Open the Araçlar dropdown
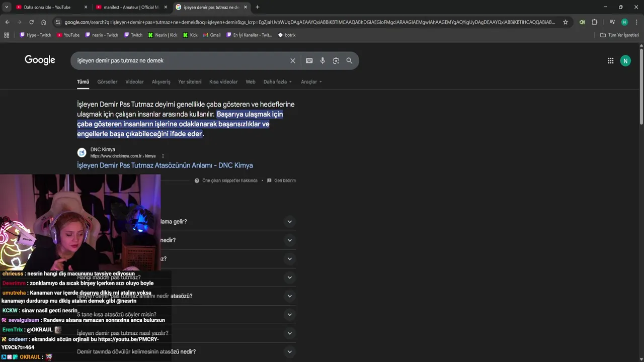The height and width of the screenshot is (362, 644). pos(311,82)
